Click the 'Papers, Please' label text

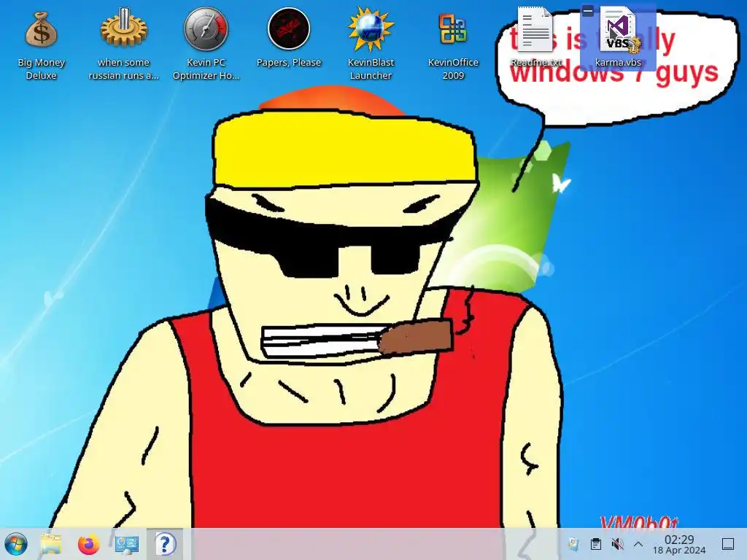pos(289,63)
